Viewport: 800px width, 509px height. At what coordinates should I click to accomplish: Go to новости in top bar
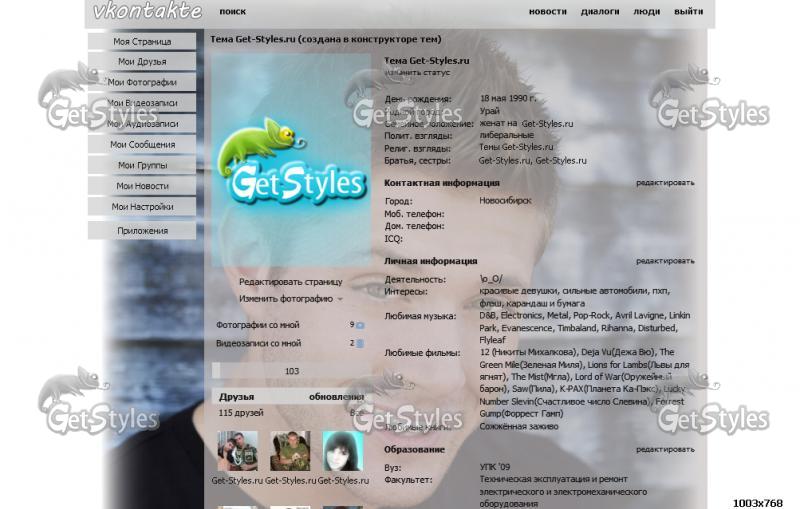(x=547, y=11)
